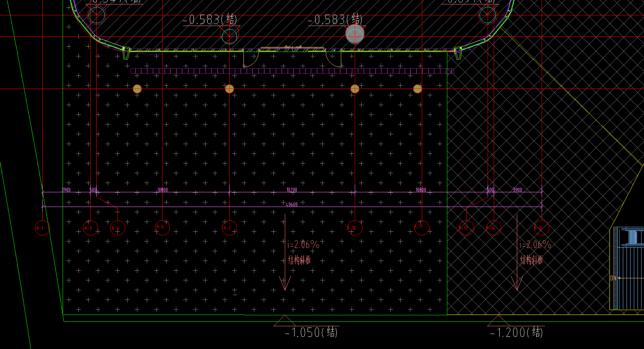Image resolution: width=644 pixels, height=349 pixels.
Task: Select the tan column dot on gridline A-7
Action: click(x=229, y=88)
